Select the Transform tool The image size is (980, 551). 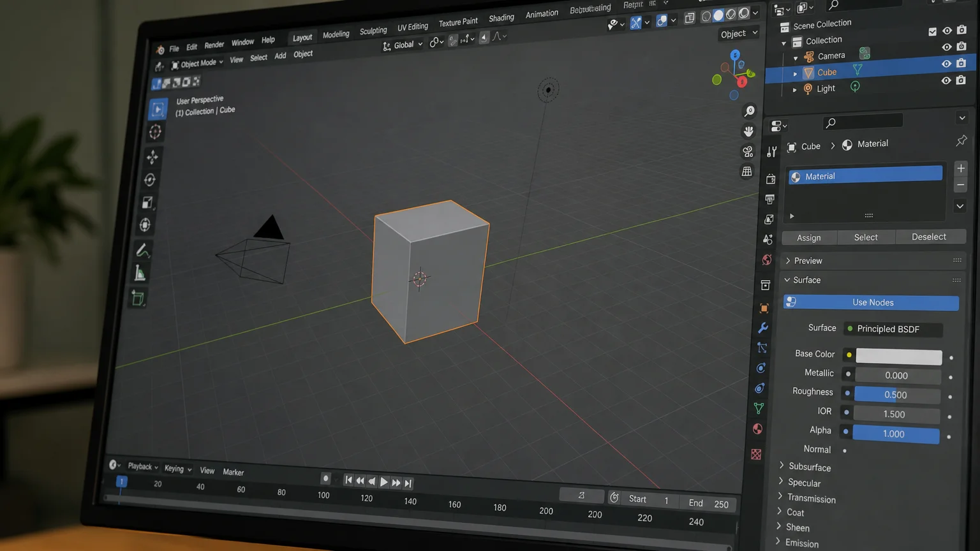[x=145, y=225]
